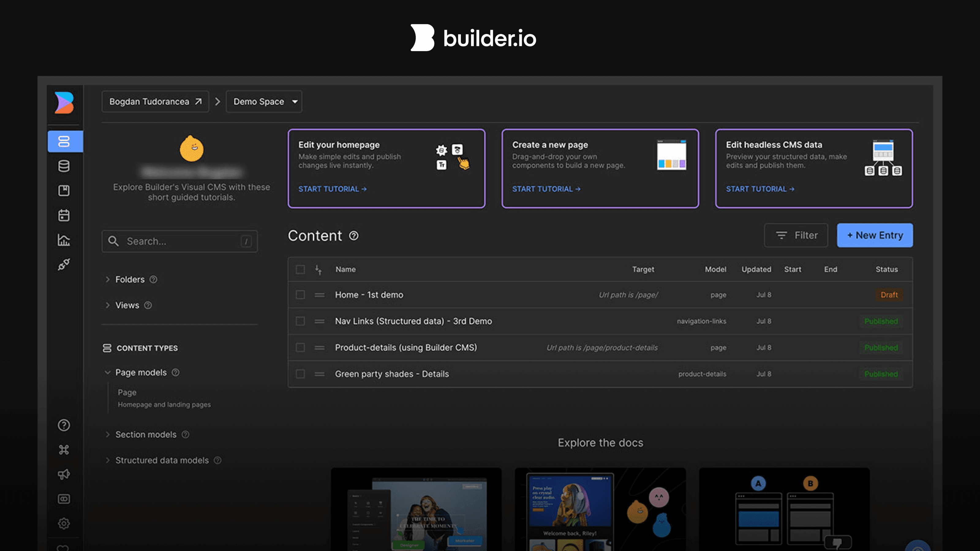
Task: Start the Create a new page tutorial
Action: (x=546, y=189)
